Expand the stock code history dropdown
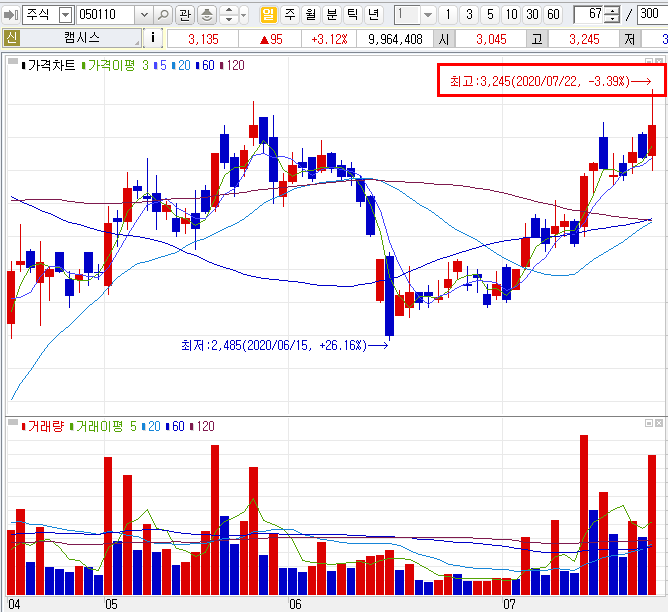668x612 pixels. tap(144, 15)
